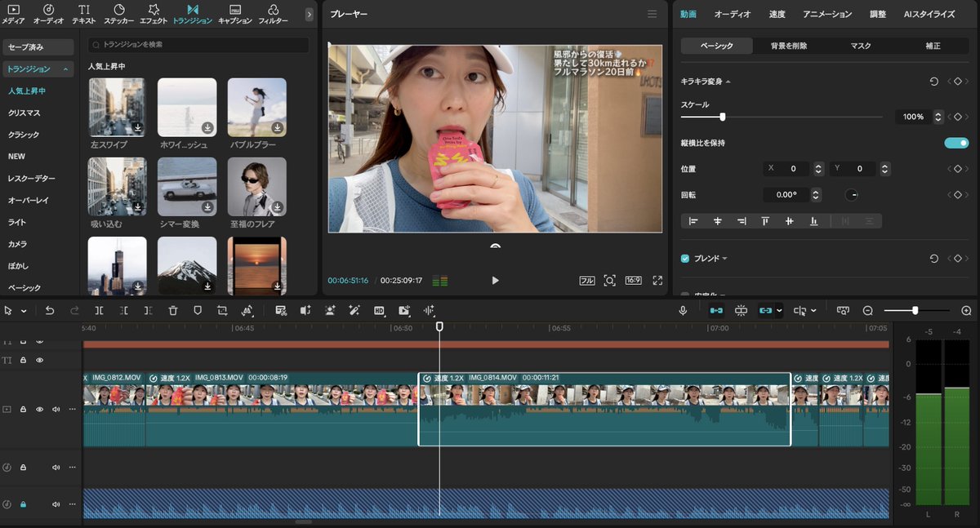Toggle visibility eye of the TI text track
980x528 pixels.
[39, 360]
